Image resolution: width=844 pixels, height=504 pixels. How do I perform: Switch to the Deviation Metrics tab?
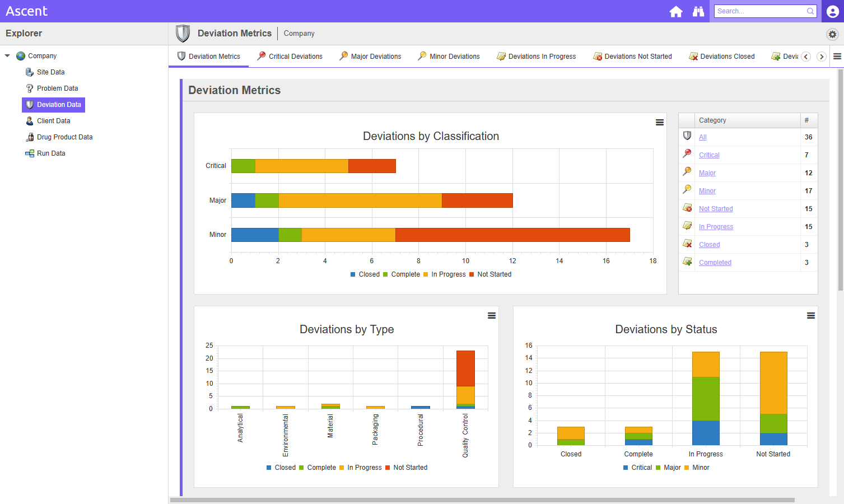(208, 57)
